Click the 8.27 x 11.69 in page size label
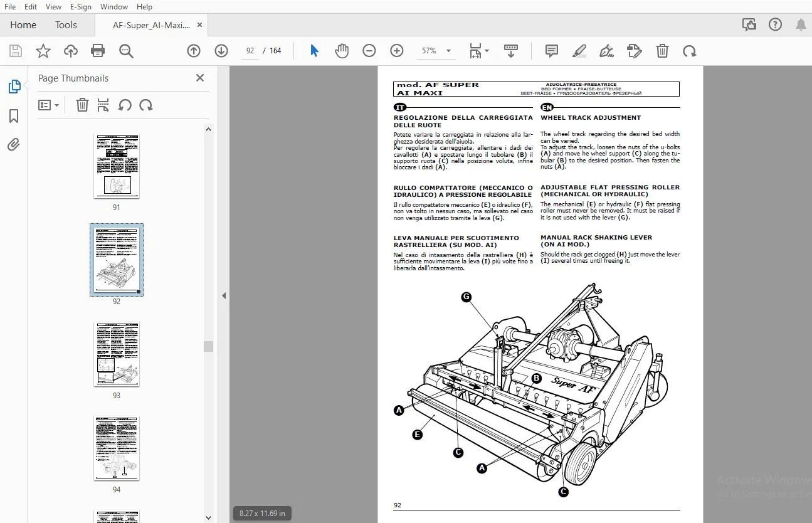This screenshot has width=812, height=523. coord(262,513)
